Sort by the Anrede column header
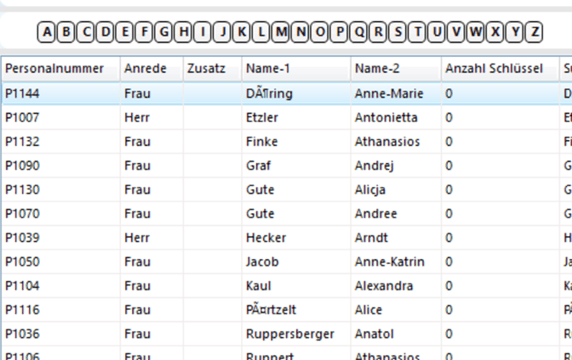The image size is (572, 360). 152,69
